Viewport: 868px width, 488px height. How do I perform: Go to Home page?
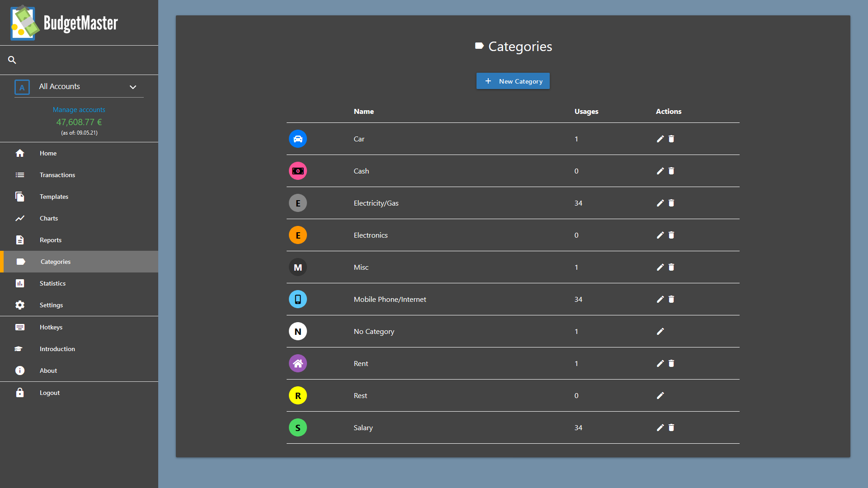79,153
